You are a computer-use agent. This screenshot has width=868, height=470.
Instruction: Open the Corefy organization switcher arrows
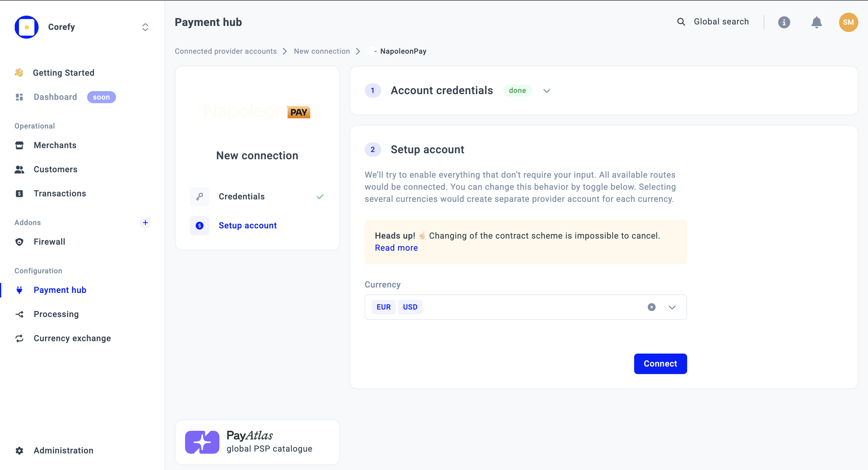(145, 27)
